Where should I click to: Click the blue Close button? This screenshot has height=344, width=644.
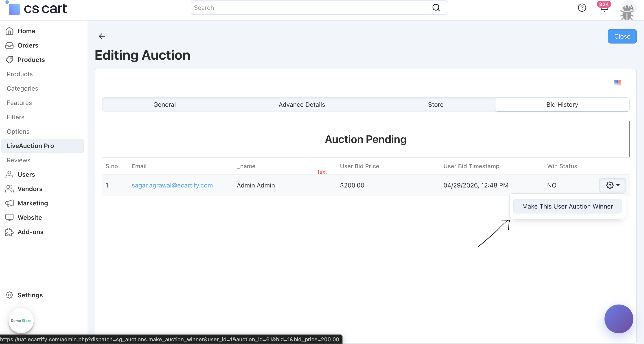click(x=622, y=37)
